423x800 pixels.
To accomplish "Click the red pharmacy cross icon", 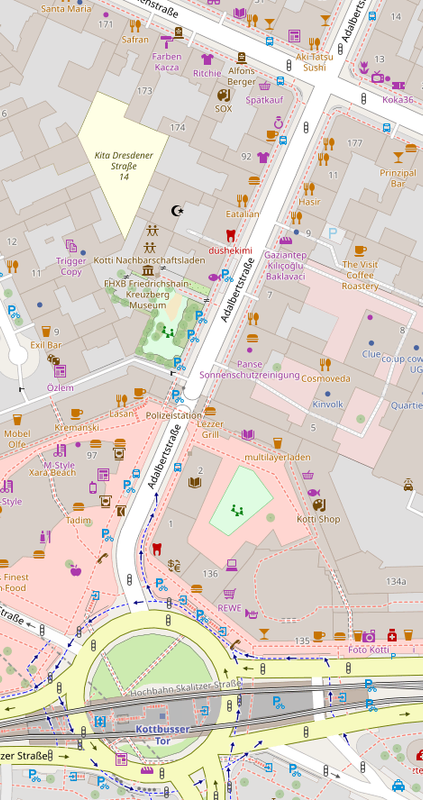I will tap(392, 635).
